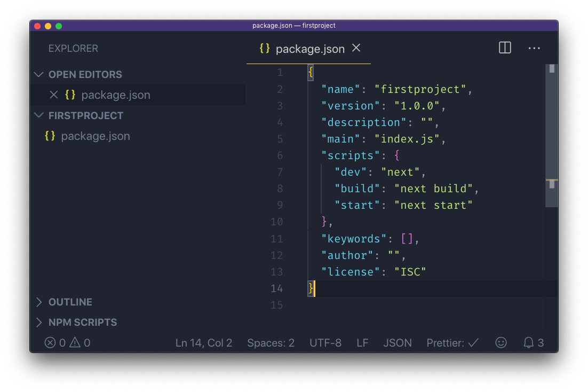Change language mode via JSON status item
Viewport: 588px width, 392px height.
point(398,342)
